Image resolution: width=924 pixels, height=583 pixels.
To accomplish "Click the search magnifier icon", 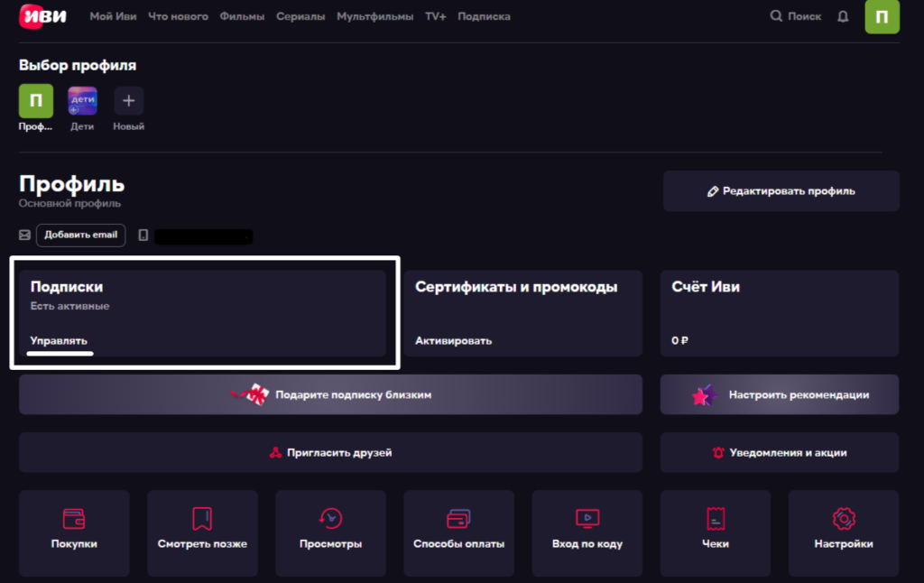I will click(776, 16).
